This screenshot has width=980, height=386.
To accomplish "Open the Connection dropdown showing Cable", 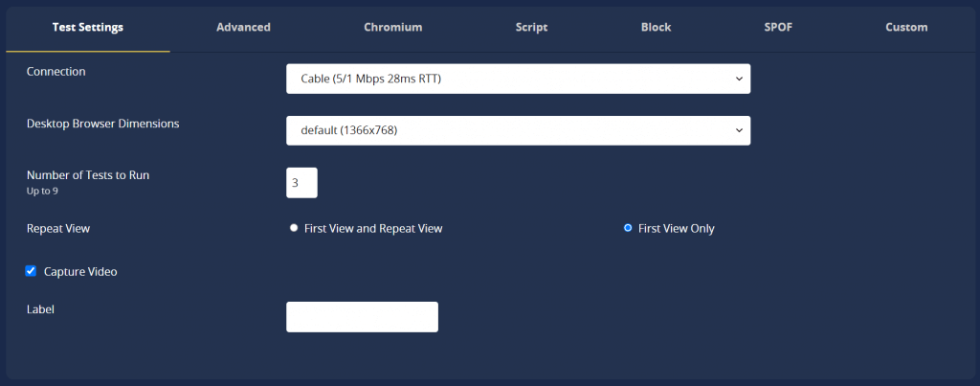I will [x=518, y=79].
